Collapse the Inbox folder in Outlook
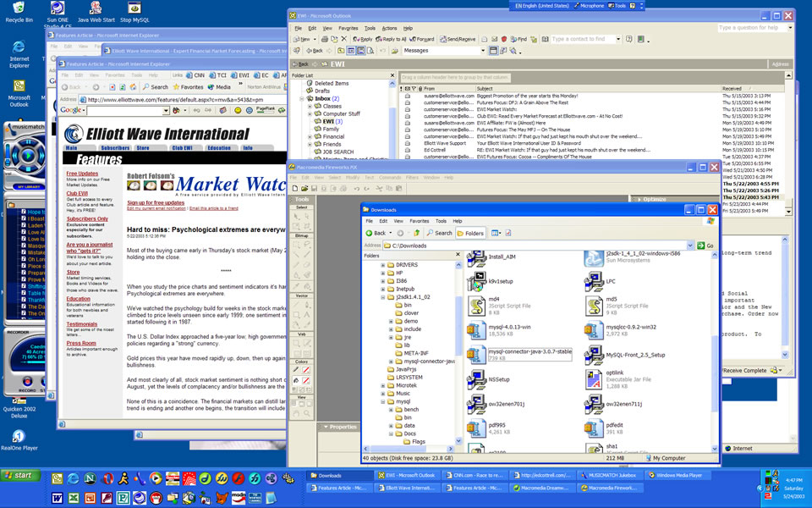The height and width of the screenshot is (508, 812). click(x=303, y=98)
